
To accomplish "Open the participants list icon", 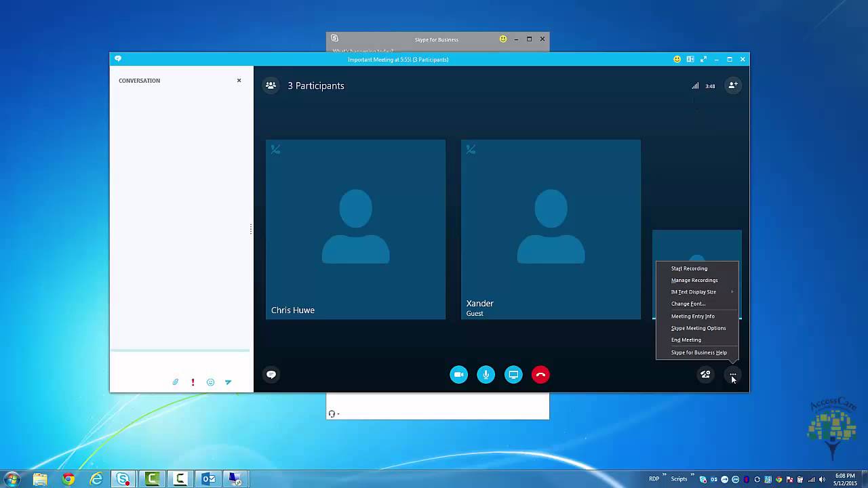I will 271,85.
